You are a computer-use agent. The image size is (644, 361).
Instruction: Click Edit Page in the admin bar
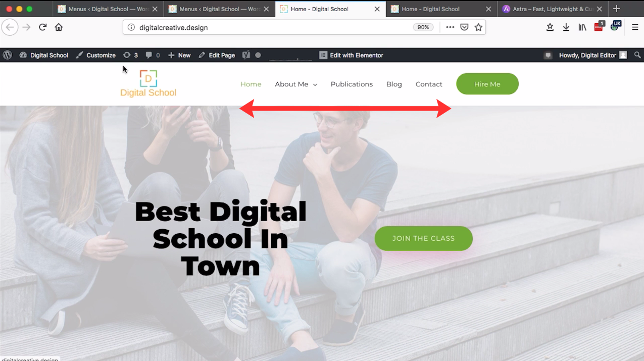tap(217, 55)
